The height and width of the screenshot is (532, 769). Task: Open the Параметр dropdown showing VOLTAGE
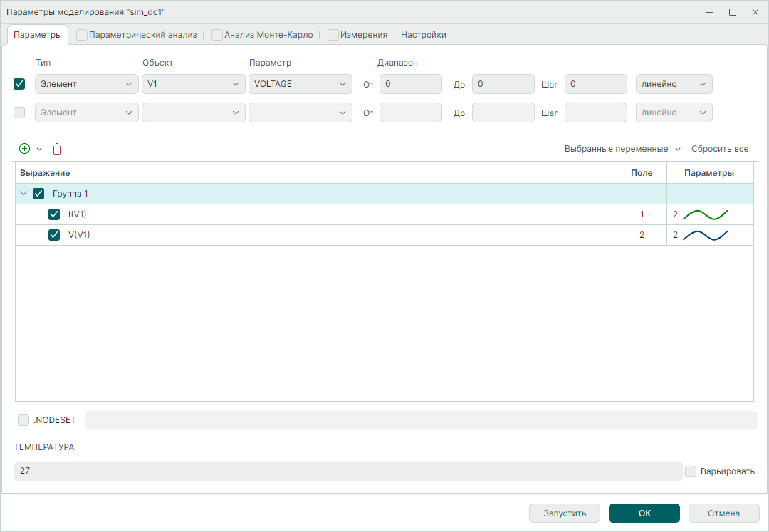[300, 84]
